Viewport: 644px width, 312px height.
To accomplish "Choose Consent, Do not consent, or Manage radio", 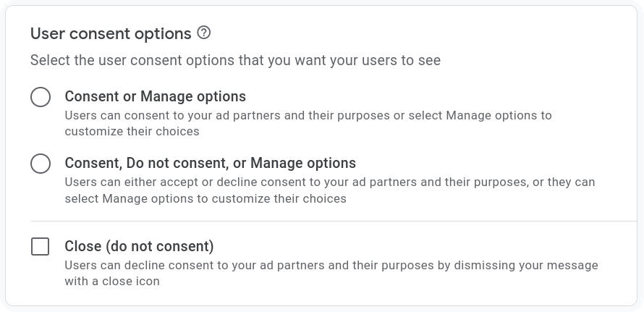I will [41, 164].
